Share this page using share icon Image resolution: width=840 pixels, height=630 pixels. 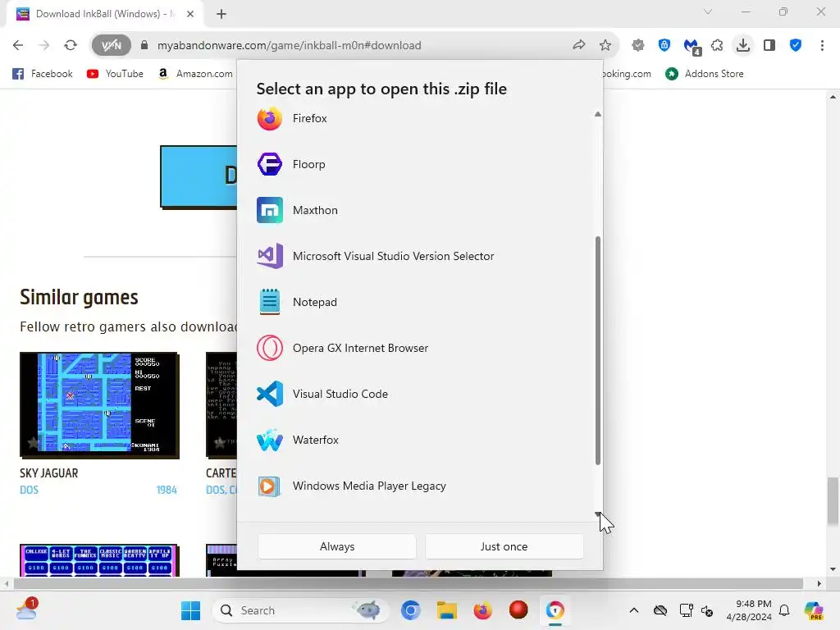point(578,45)
